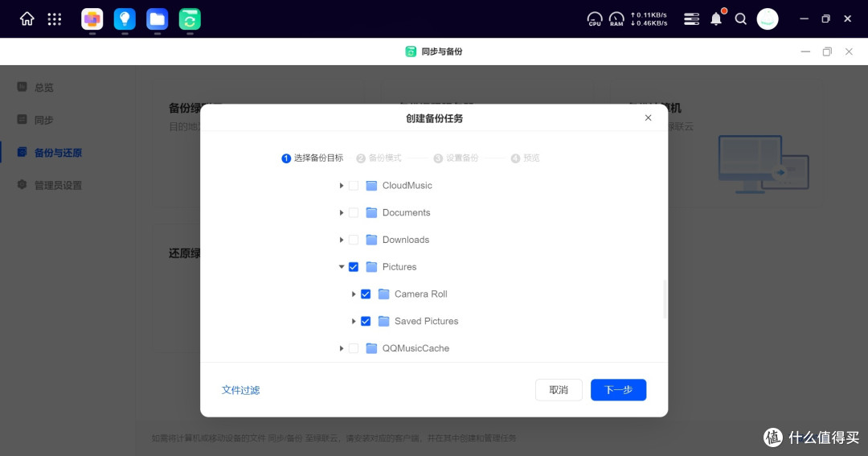Screen dimensions: 868x456
Task: Open the blue file manager app icon
Action: coord(158,19)
